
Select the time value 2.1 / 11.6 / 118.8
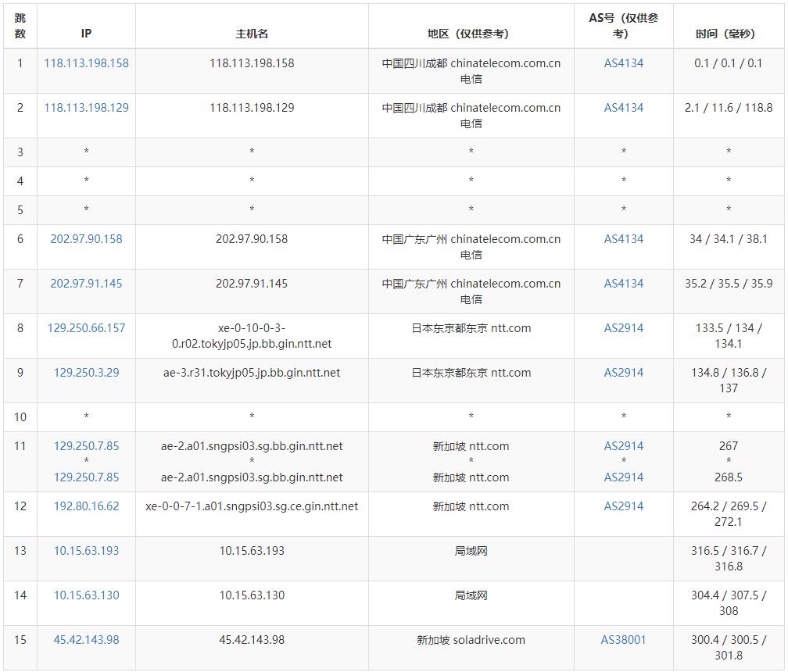tap(729, 108)
